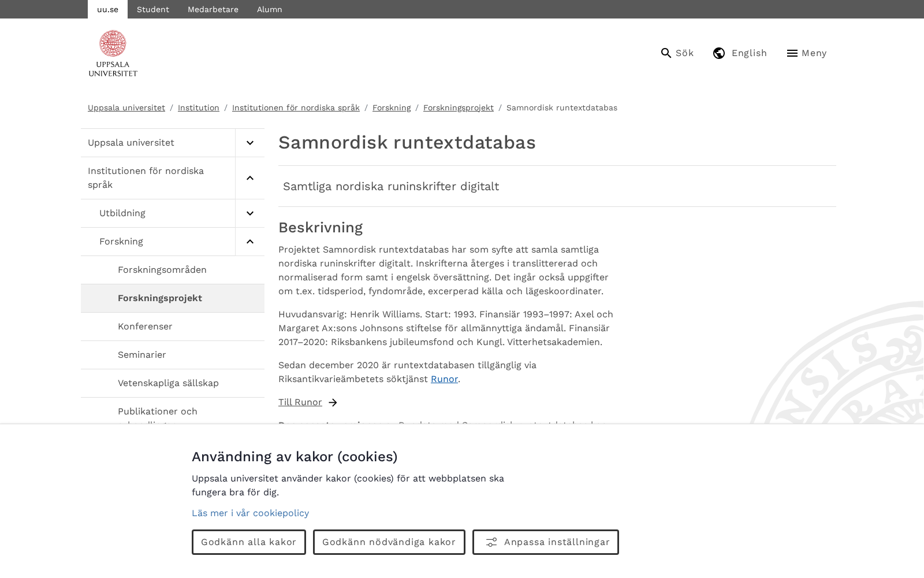
Task: Expand Uppsala universitet sidebar section
Action: (250, 143)
